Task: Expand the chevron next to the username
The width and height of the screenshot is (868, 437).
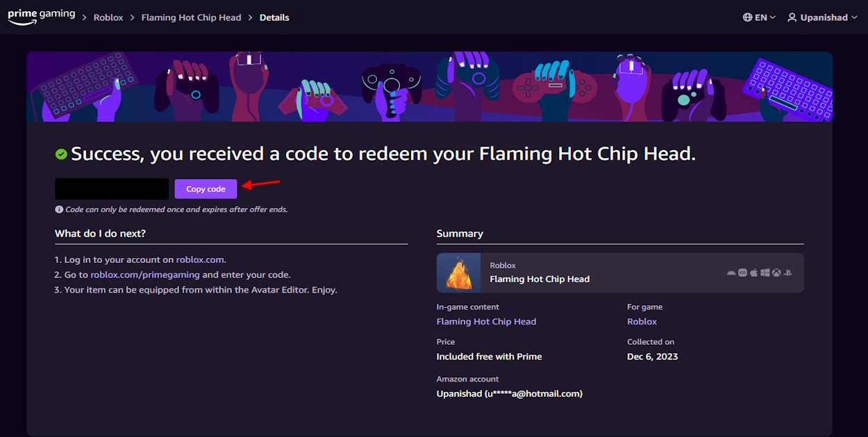Action: click(x=853, y=17)
